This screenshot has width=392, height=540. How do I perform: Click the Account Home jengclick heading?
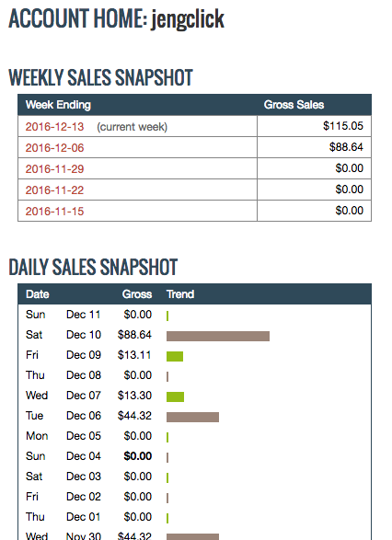coord(117,18)
